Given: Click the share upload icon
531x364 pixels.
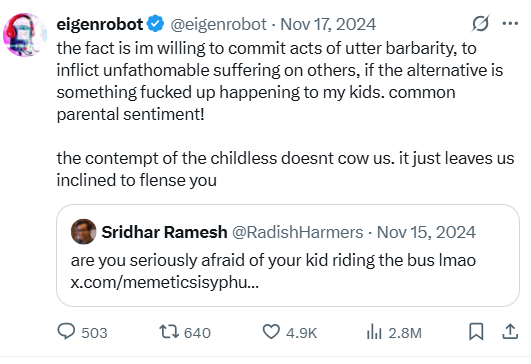Looking at the screenshot, I should (510, 331).
